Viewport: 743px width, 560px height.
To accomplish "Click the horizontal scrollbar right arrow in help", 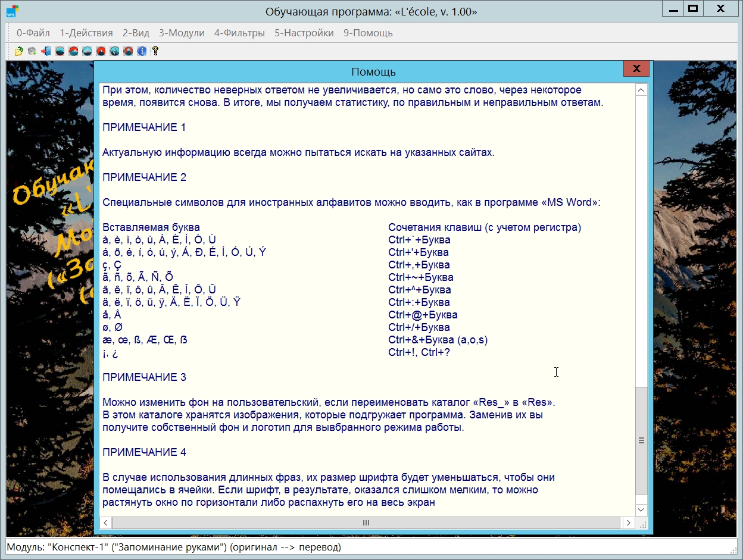I will [x=628, y=523].
